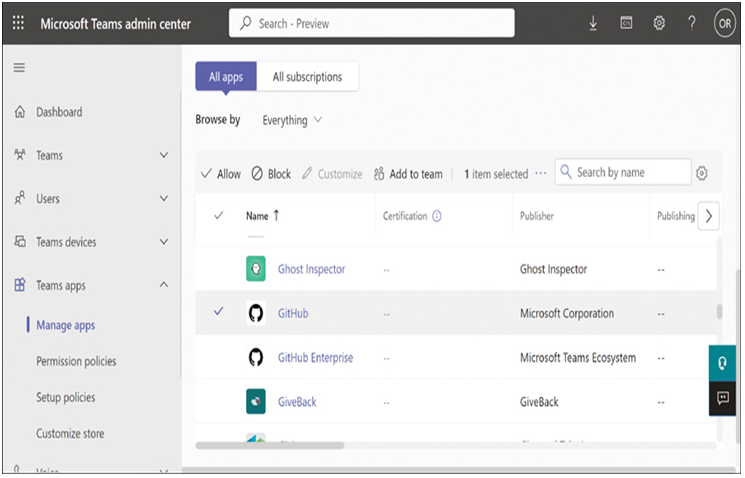
Task: Open the OR account avatar
Action: point(725,23)
